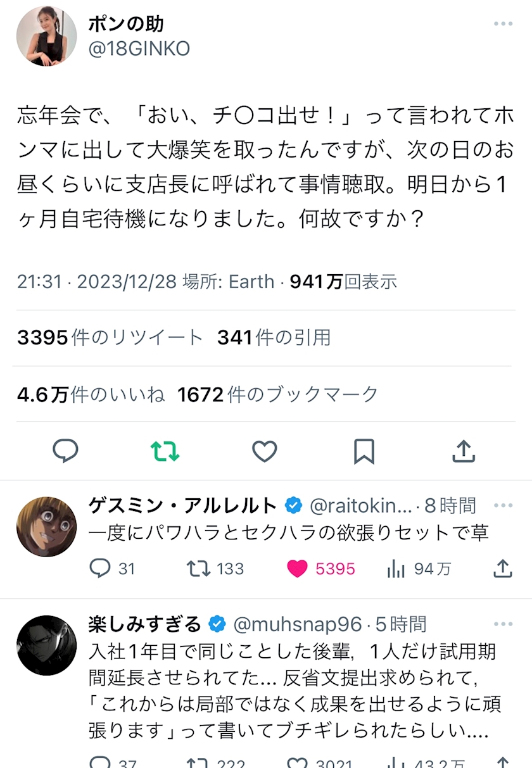View the 4.6万件のいいね likes list
The height and width of the screenshot is (768, 532).
pyautogui.click(x=91, y=394)
